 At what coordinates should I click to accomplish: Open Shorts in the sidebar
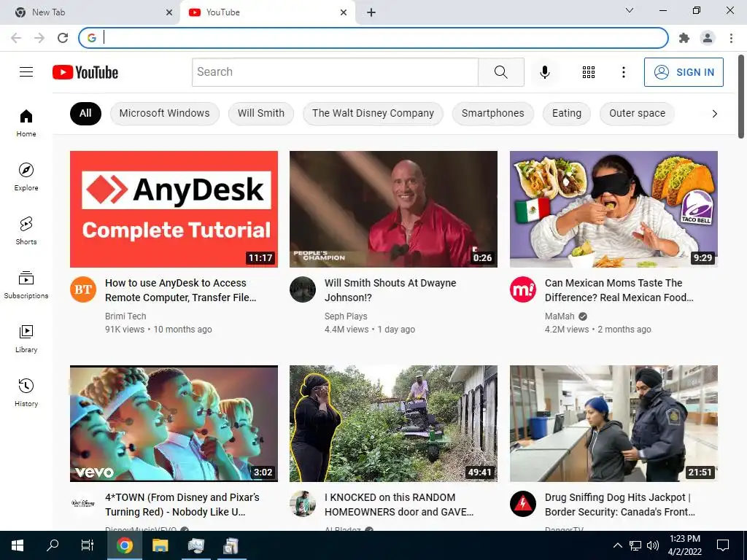point(26,230)
